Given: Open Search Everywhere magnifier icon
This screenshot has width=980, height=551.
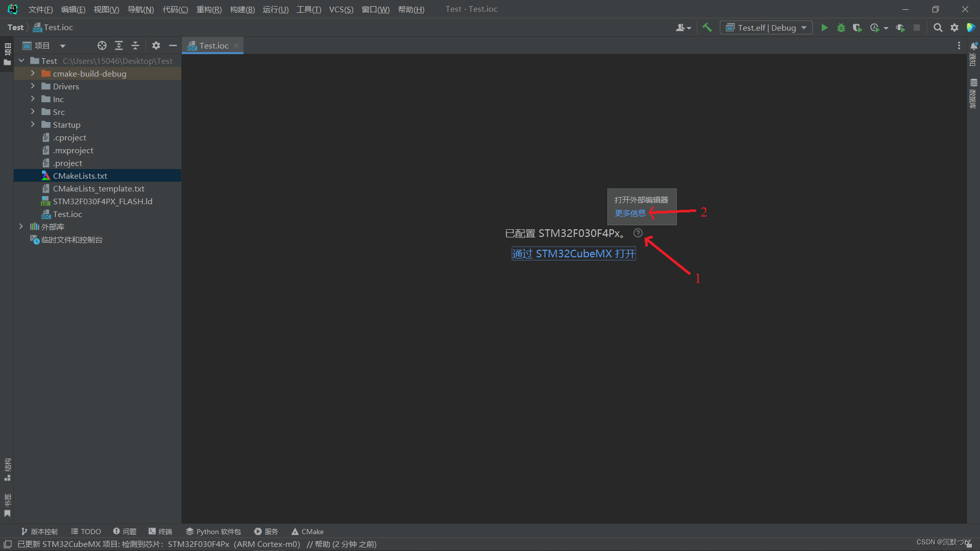Looking at the screenshot, I should pos(938,28).
